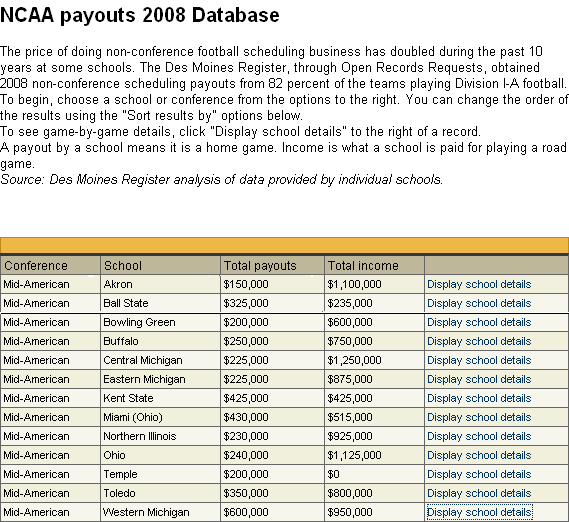Click the NCAA payouts 2008 Database heading

point(140,16)
